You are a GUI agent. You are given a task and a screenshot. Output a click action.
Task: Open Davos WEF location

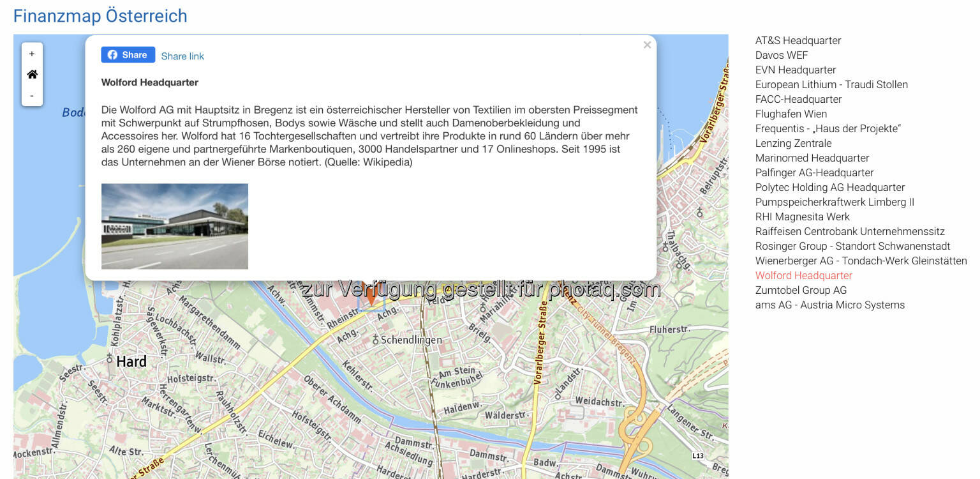[781, 55]
